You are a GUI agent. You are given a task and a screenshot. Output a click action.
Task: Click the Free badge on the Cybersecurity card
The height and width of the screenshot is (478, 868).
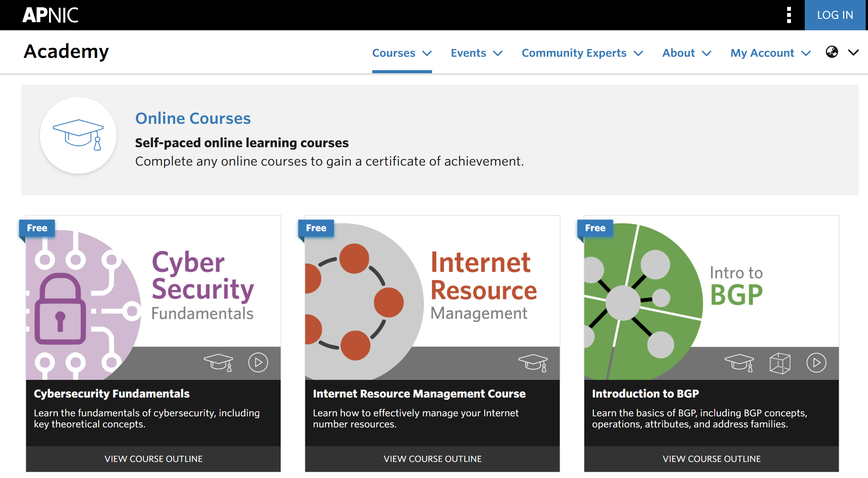37,228
